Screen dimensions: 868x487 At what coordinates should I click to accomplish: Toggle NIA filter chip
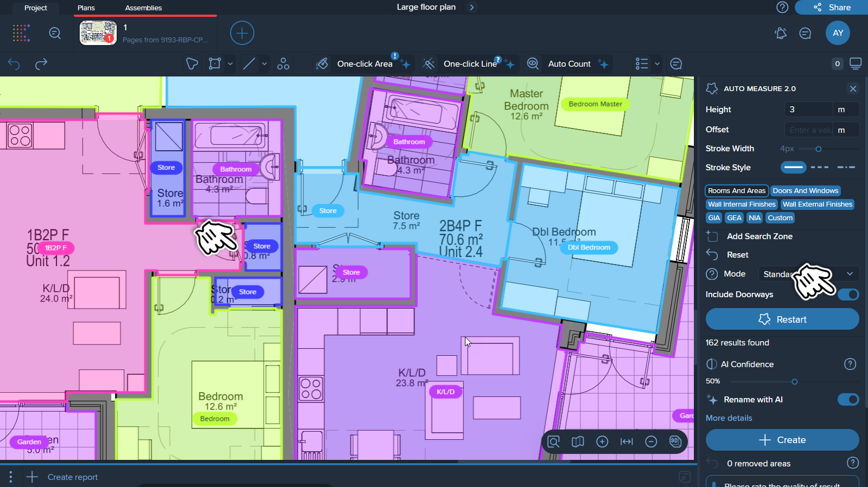pos(755,217)
